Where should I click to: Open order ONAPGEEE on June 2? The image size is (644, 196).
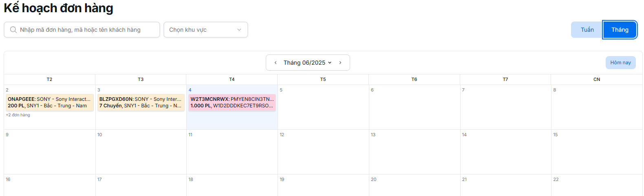[50, 102]
